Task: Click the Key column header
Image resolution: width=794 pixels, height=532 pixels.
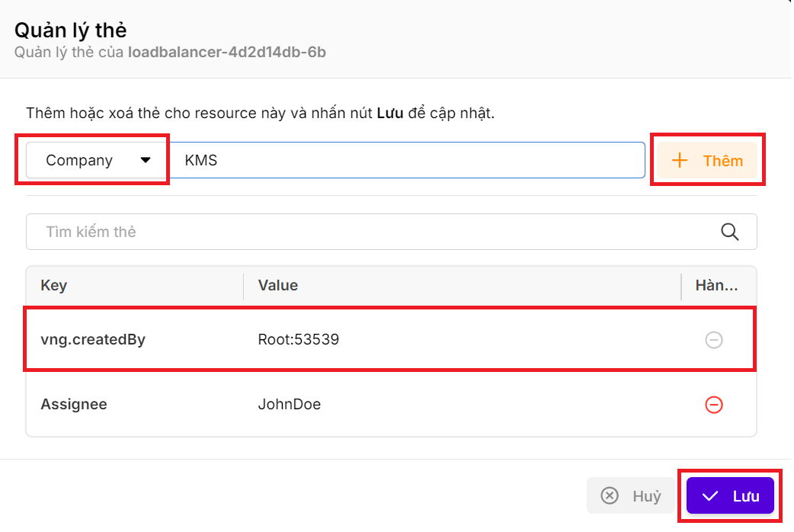Action: (54, 286)
